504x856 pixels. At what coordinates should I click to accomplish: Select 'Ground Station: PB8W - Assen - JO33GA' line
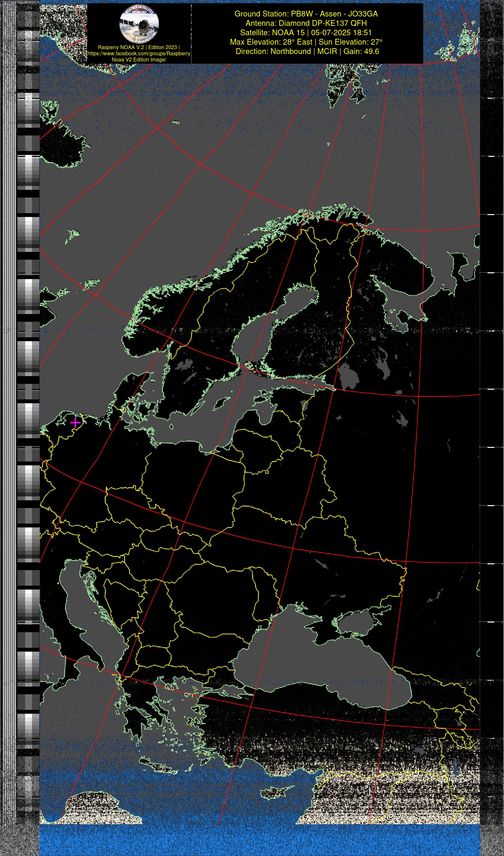coord(306,14)
